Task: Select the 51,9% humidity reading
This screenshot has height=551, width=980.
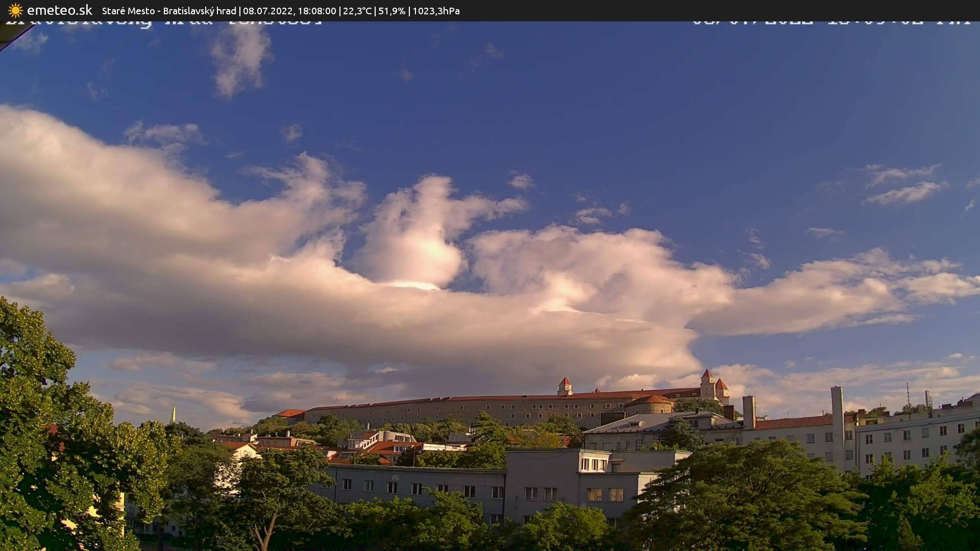Action: tap(391, 11)
